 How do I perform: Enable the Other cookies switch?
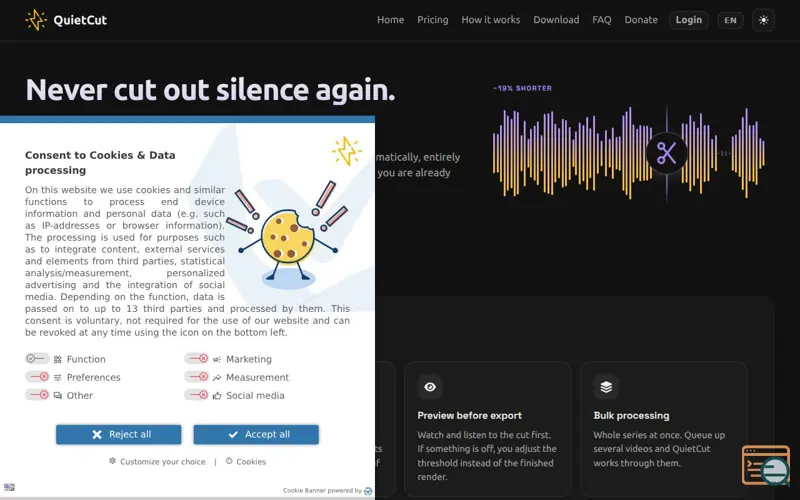click(x=37, y=395)
